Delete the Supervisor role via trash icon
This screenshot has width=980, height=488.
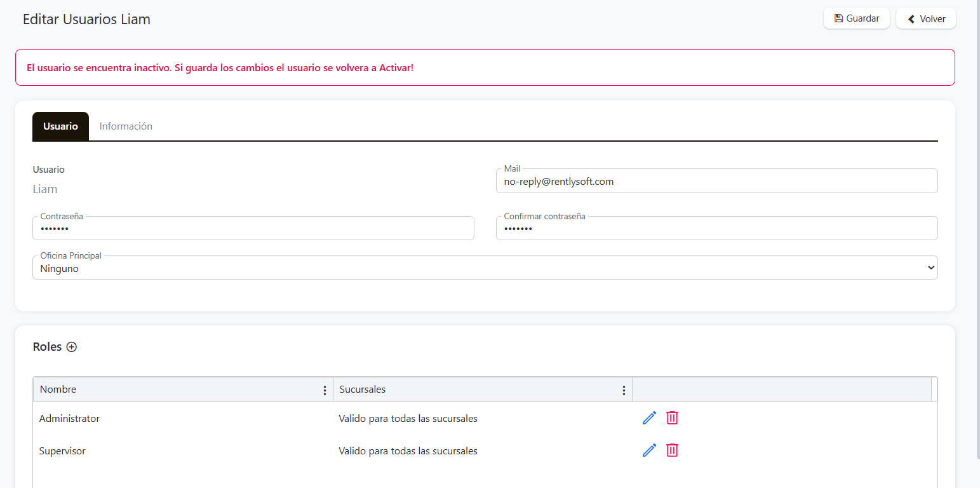click(672, 451)
